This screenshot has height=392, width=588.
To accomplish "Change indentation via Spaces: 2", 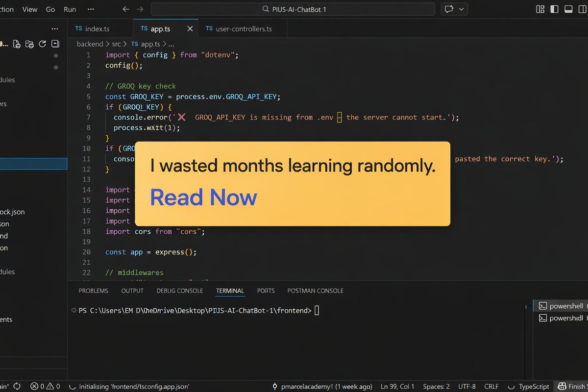I will point(437,386).
